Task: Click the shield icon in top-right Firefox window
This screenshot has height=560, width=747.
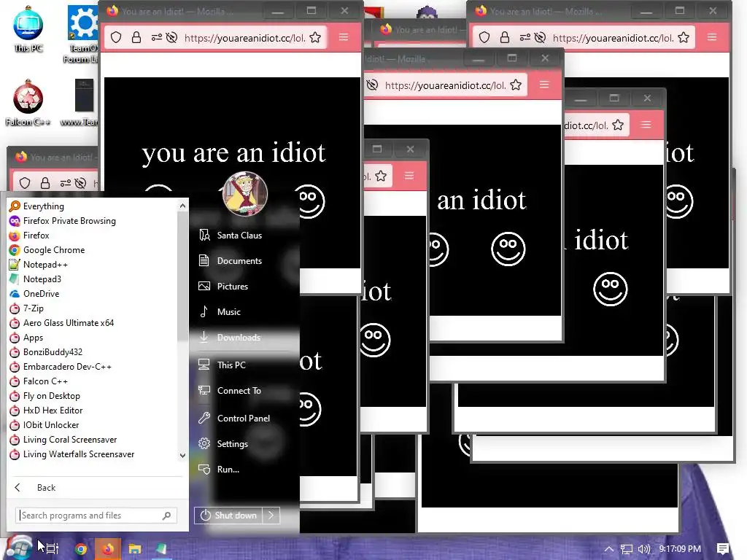Action: pos(484,38)
